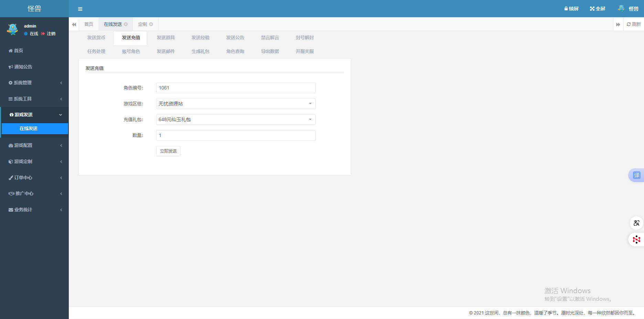
Task: Open the 生成礼包 tab
Action: pos(200,51)
